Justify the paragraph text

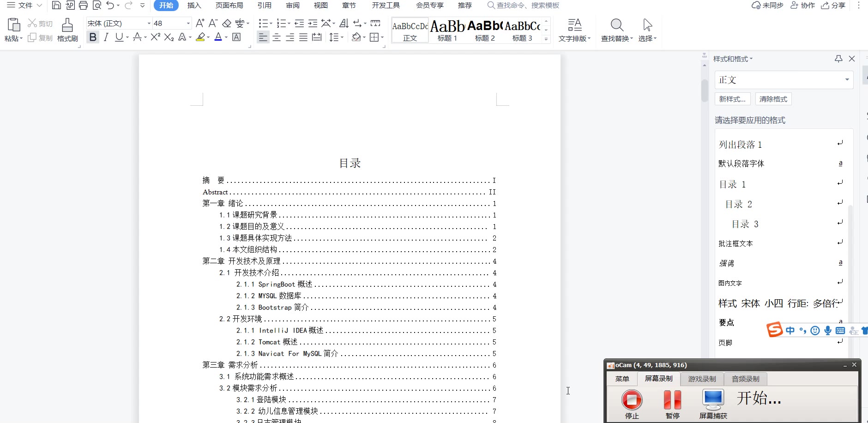303,37
